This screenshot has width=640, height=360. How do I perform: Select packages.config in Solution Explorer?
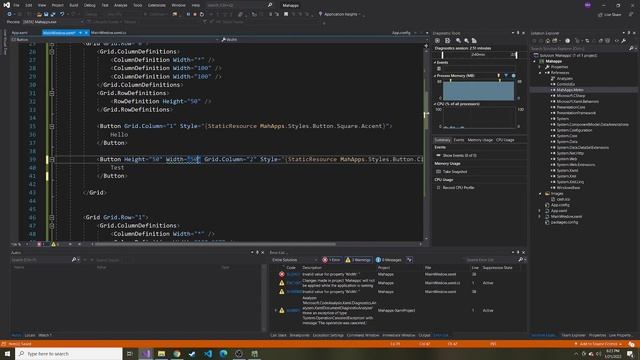(x=564, y=222)
